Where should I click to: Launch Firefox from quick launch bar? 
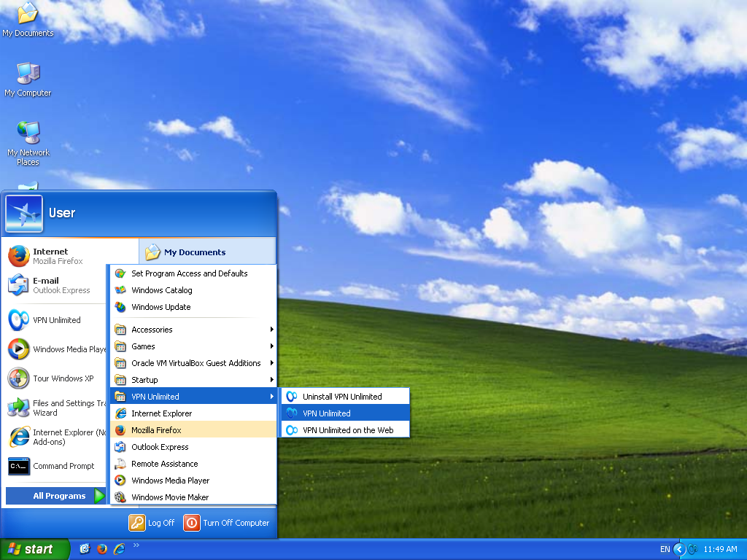[x=102, y=549]
